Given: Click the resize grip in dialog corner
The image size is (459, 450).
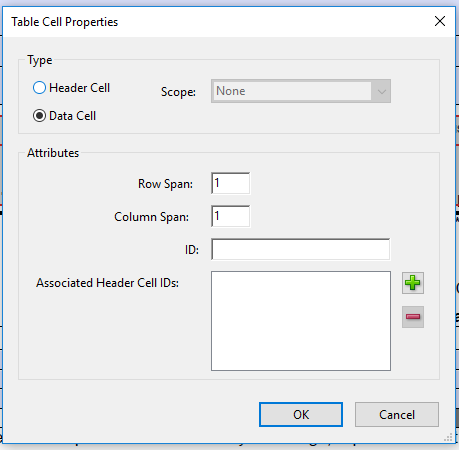Looking at the screenshot, I should [x=448, y=437].
